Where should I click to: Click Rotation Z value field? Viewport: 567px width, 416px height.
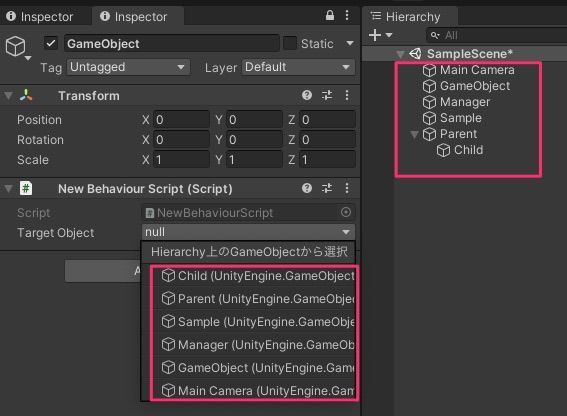pos(328,140)
